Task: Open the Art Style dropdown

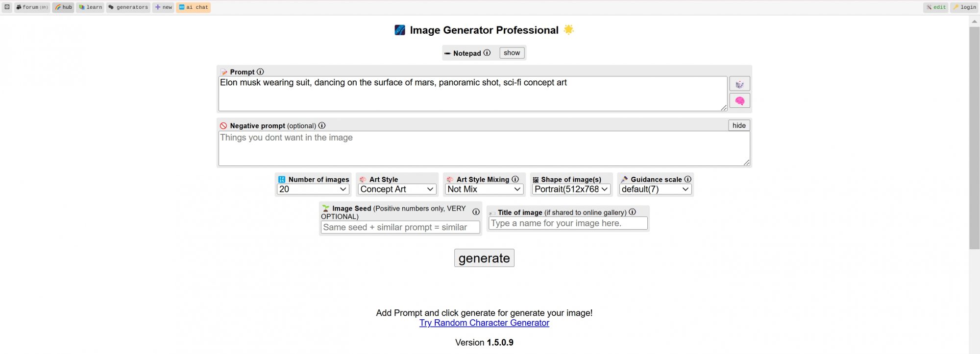Action: (x=397, y=189)
